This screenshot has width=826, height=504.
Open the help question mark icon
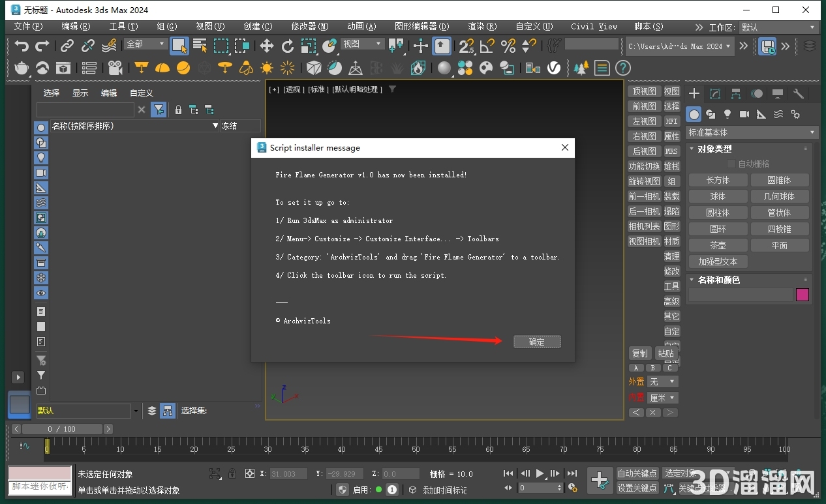tap(623, 68)
